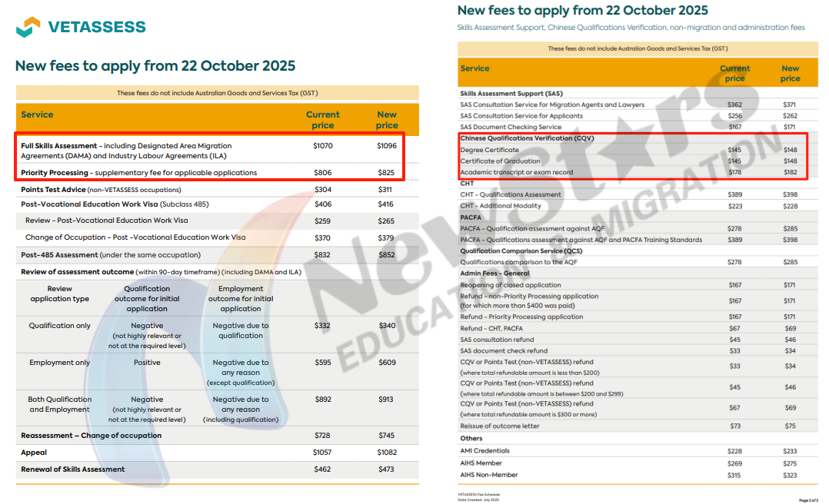829x504 pixels.
Task: Click the 'Certificate of Graduation' row label
Action: click(500, 161)
